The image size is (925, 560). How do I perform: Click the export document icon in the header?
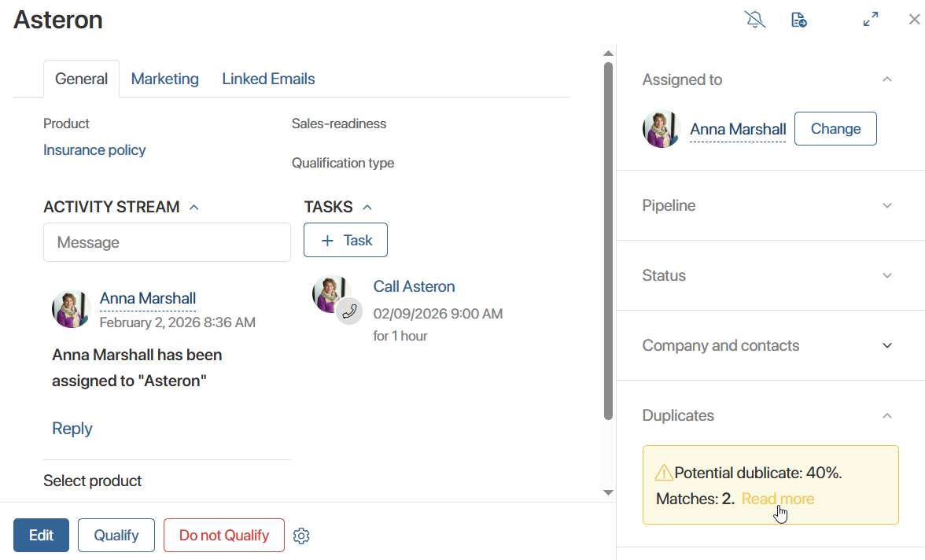coord(798,19)
